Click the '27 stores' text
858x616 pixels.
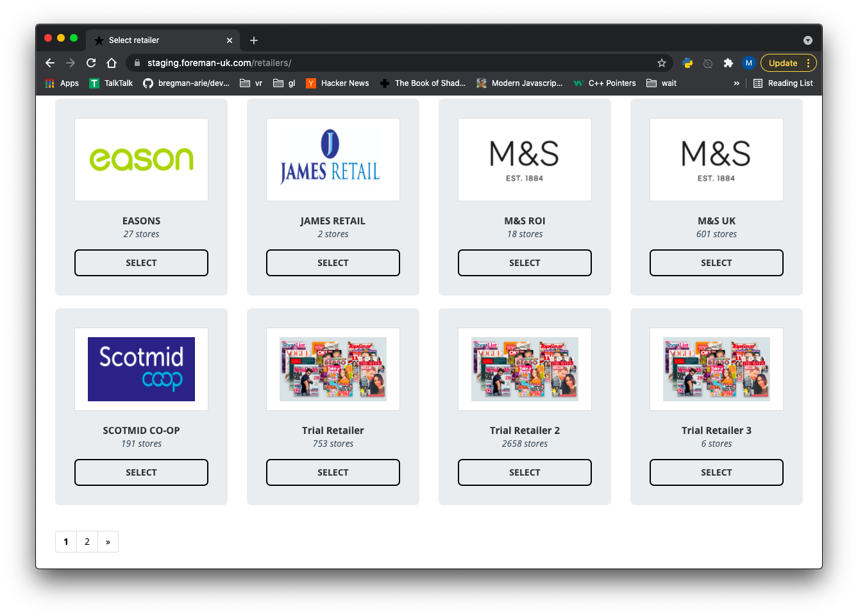pos(141,234)
